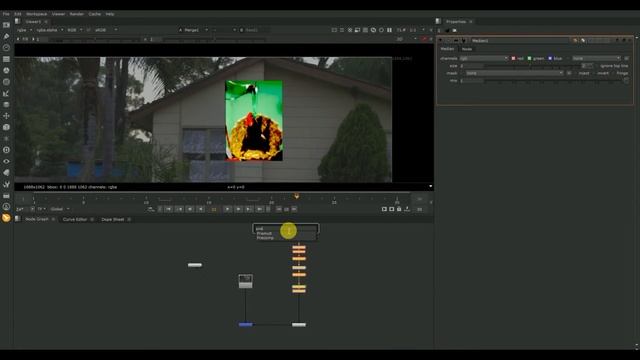The height and width of the screenshot is (360, 640).
Task: Click the orange playhead marker on timeline
Action: 297,196
